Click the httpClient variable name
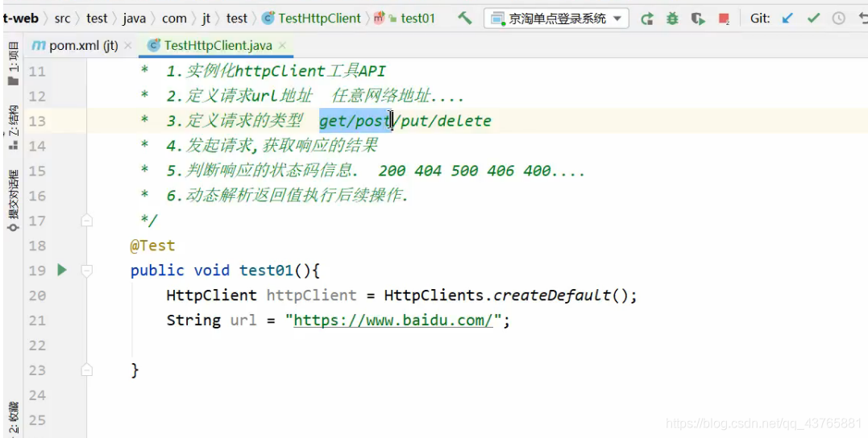The height and width of the screenshot is (438, 868). coord(311,295)
